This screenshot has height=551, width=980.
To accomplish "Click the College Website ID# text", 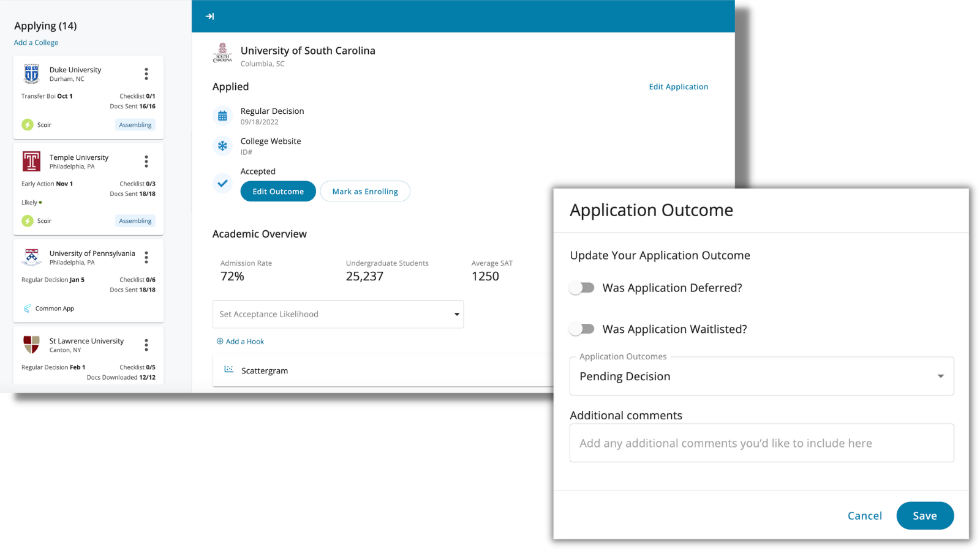I will pos(246,152).
